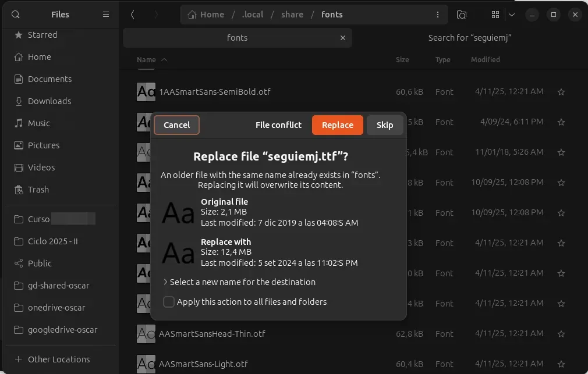Open the view options dropdown arrow
The image size is (588, 374).
[512, 15]
